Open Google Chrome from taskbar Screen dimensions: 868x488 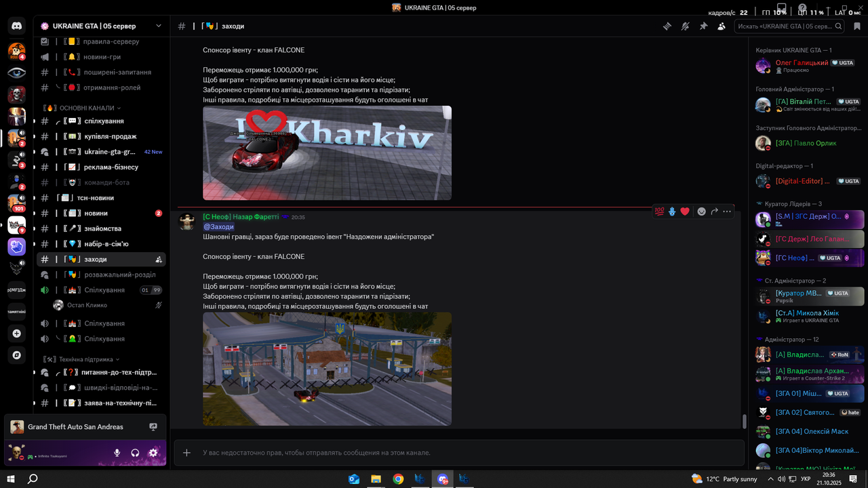pos(398,479)
